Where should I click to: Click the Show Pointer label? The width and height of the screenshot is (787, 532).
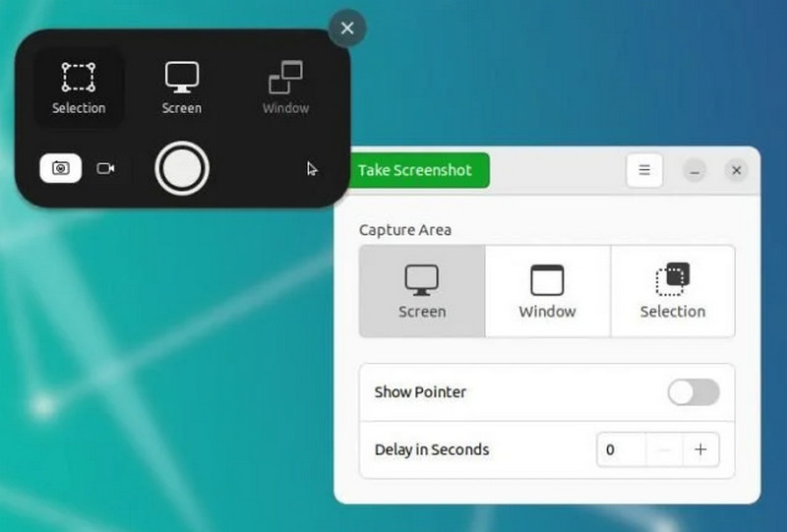(420, 392)
